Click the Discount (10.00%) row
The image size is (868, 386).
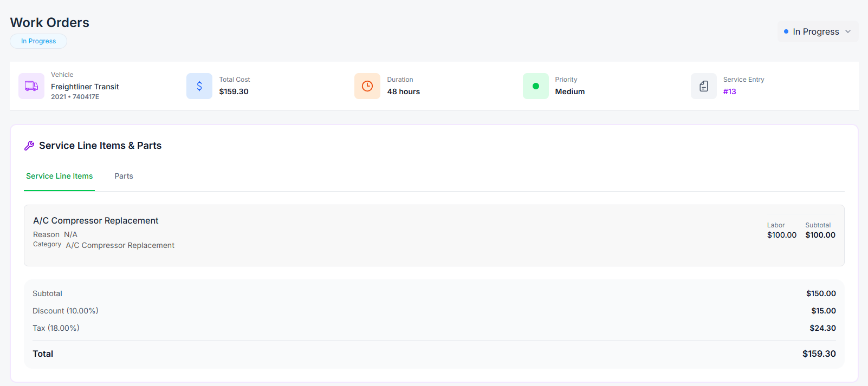coord(66,311)
